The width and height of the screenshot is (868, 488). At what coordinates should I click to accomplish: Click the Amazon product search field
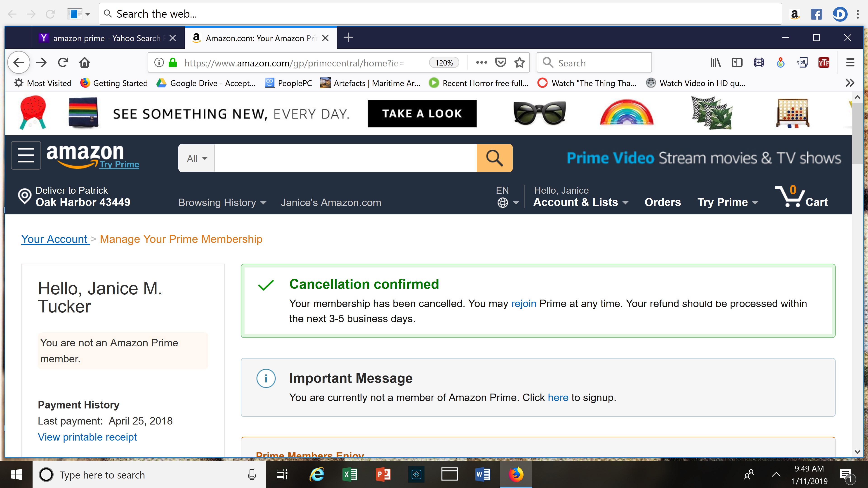[345, 158]
